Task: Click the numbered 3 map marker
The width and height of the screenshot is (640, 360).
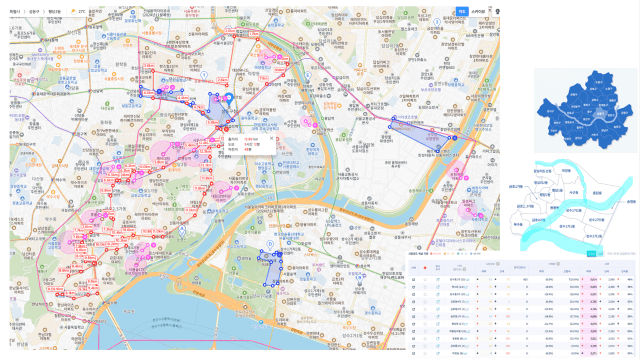Action: click(x=437, y=22)
